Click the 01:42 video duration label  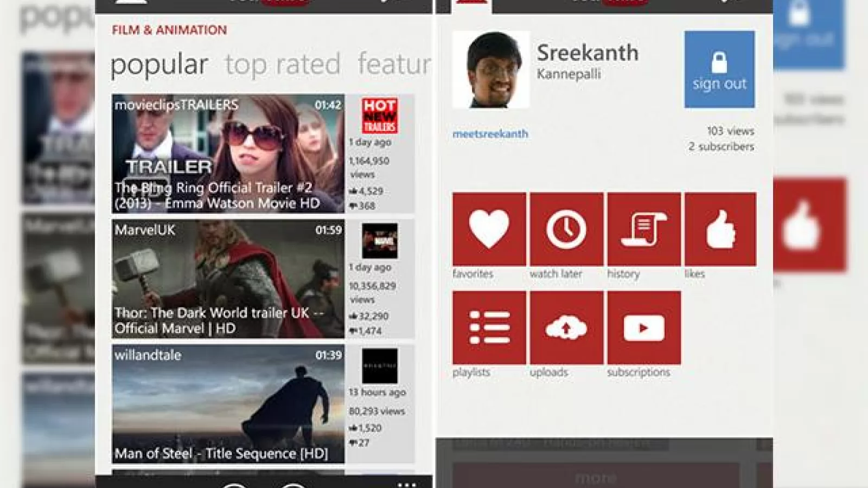(x=328, y=105)
